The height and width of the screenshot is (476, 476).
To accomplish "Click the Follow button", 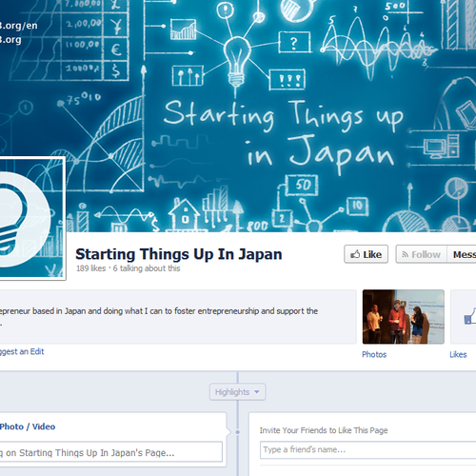I will (421, 254).
